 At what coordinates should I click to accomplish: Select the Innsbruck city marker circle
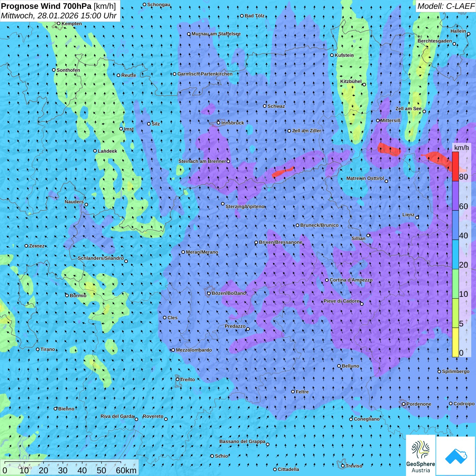[x=219, y=123]
